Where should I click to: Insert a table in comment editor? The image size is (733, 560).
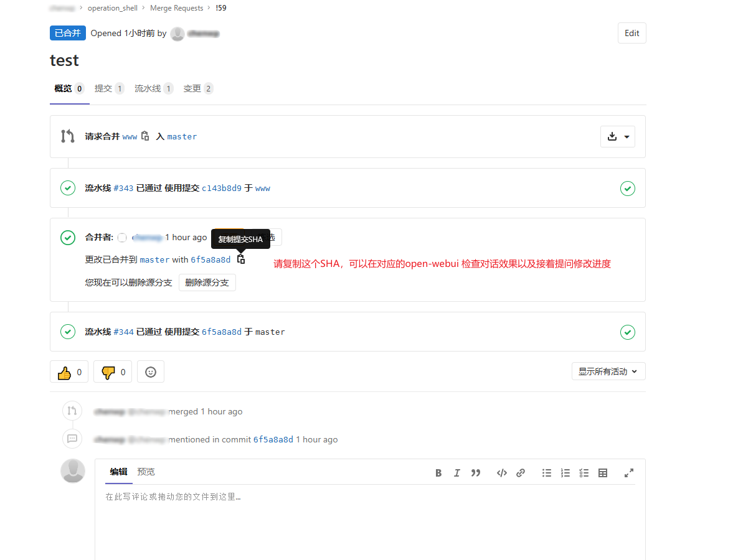pos(603,473)
